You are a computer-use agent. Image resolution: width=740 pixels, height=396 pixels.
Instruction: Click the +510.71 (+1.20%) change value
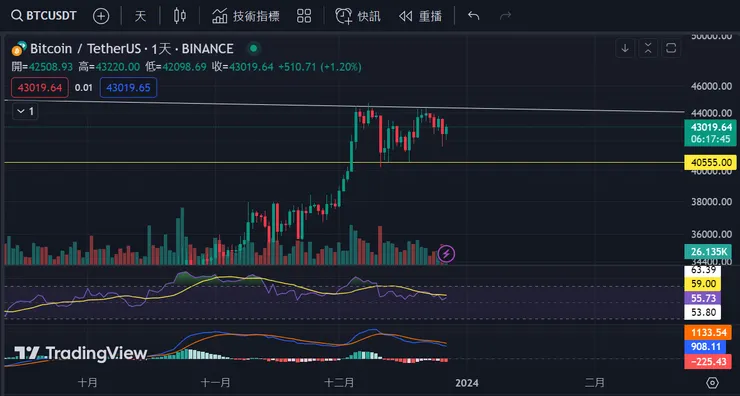pos(320,67)
